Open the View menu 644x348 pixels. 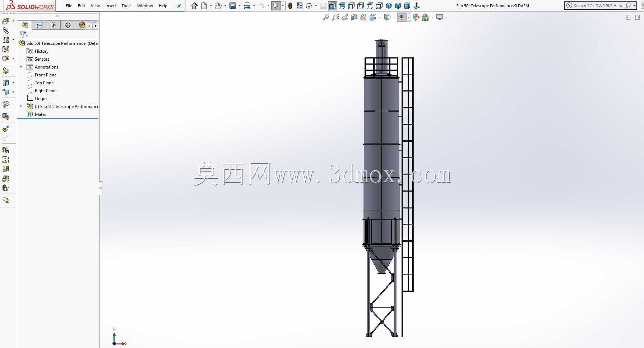(95, 6)
